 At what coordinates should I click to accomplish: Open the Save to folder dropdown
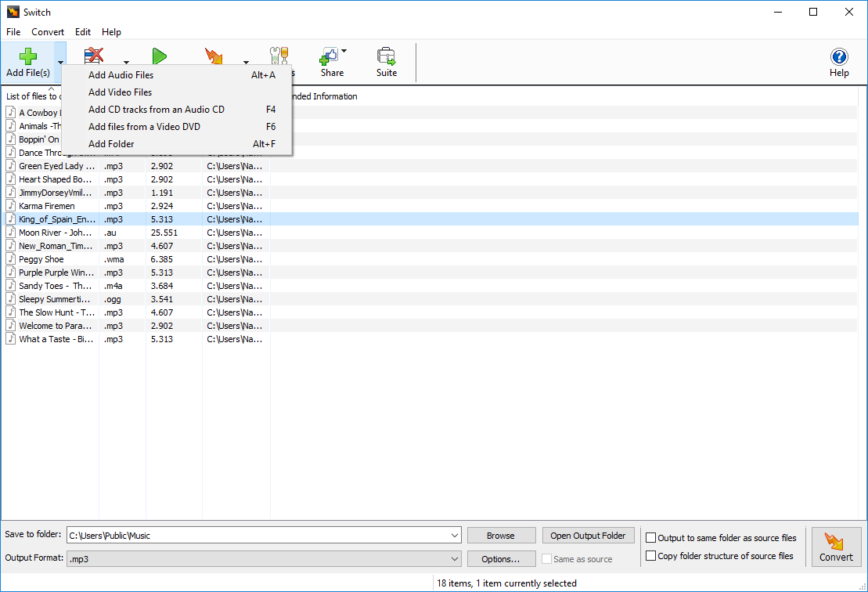(456, 535)
